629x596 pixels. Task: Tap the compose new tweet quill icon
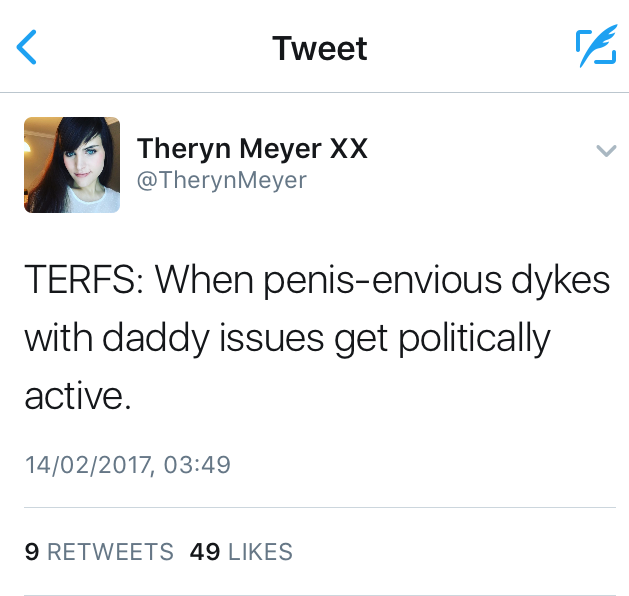click(x=594, y=48)
